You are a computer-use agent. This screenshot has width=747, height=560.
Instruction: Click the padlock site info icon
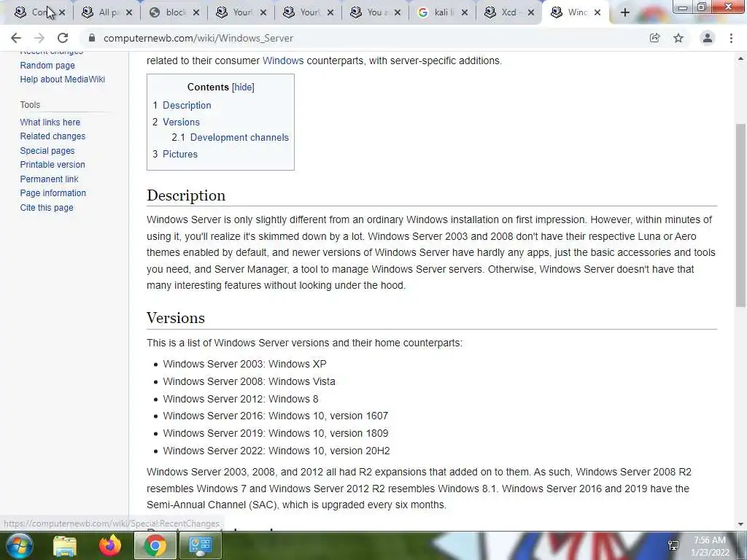pyautogui.click(x=92, y=38)
